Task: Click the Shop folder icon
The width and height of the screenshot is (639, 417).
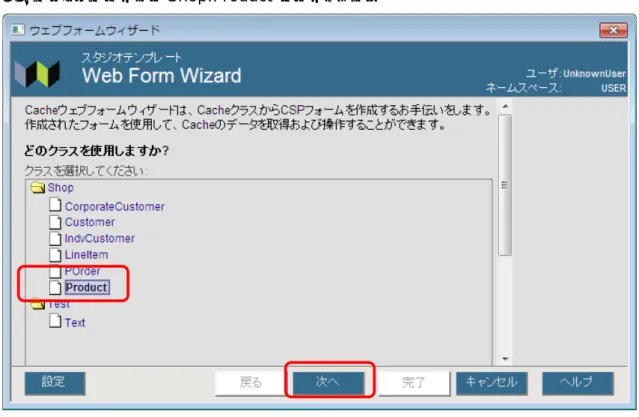Action: pos(37,188)
